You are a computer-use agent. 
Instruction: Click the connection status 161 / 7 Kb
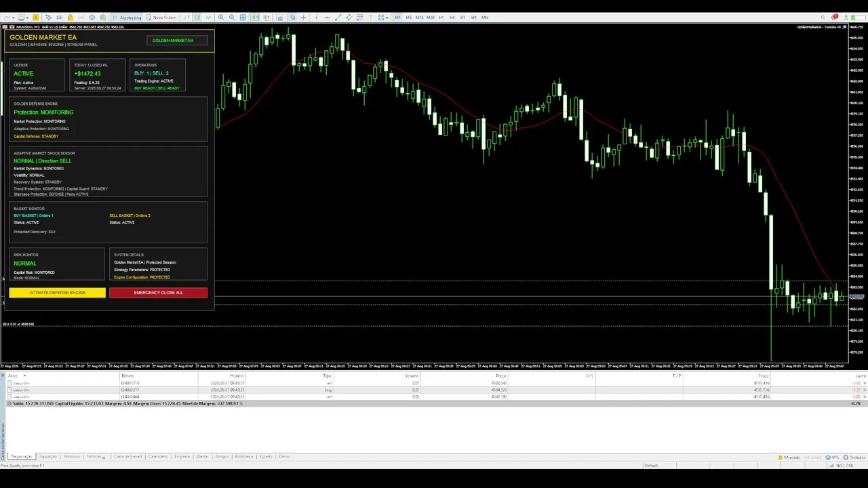click(x=840, y=466)
